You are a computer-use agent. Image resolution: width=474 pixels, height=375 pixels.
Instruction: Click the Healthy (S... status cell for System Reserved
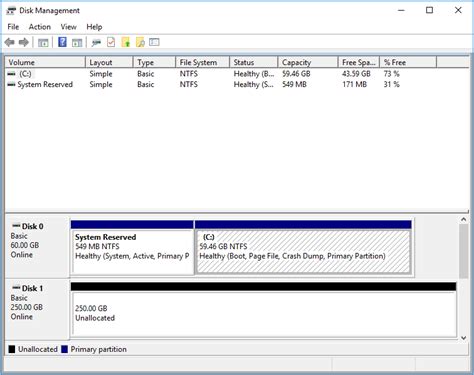click(x=254, y=84)
